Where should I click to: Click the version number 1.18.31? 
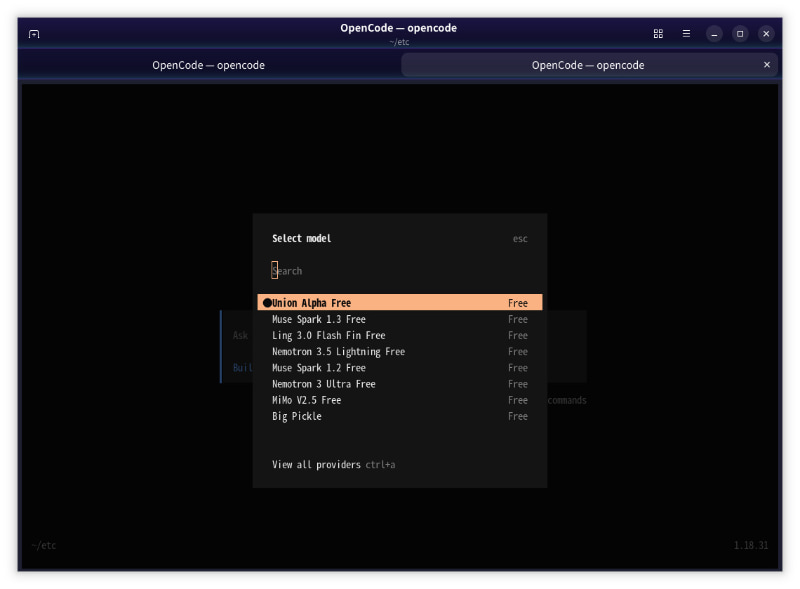click(x=751, y=545)
